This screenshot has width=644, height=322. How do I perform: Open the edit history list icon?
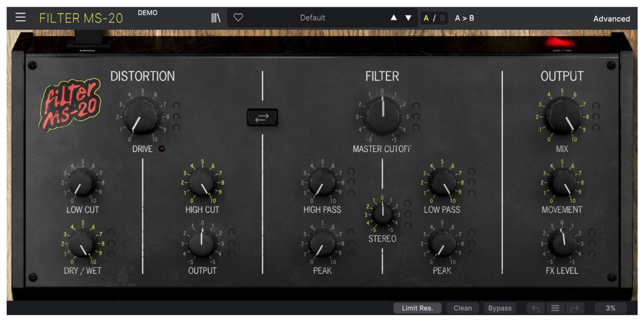tap(555, 308)
